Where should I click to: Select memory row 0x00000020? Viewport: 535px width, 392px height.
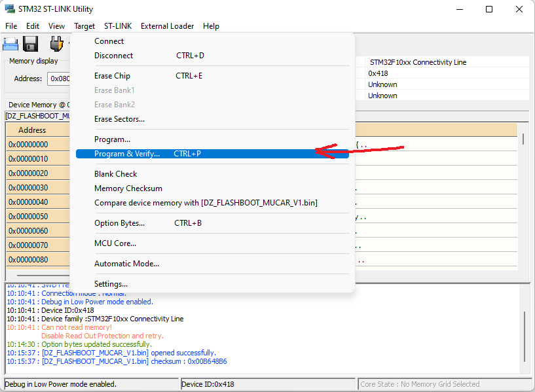point(37,173)
